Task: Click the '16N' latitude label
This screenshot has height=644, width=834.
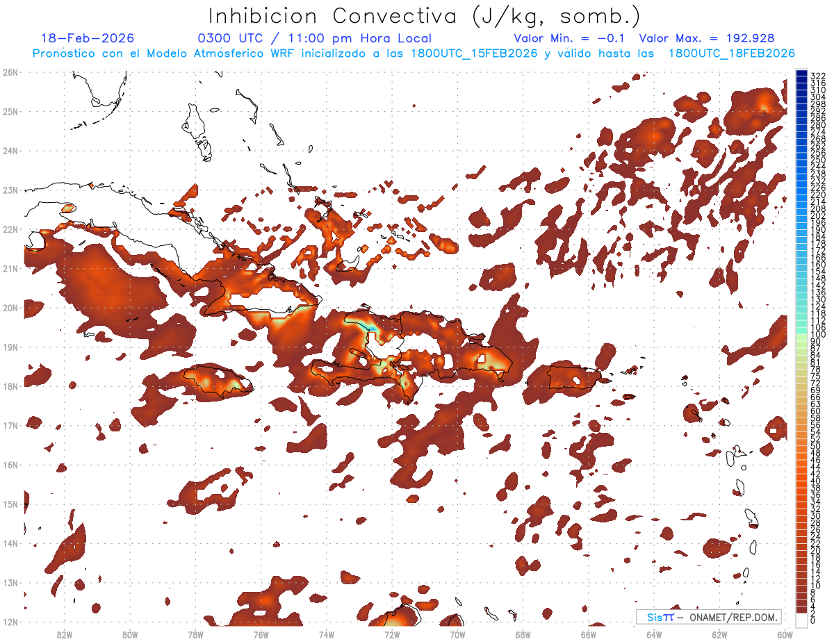Action: pos(10,465)
